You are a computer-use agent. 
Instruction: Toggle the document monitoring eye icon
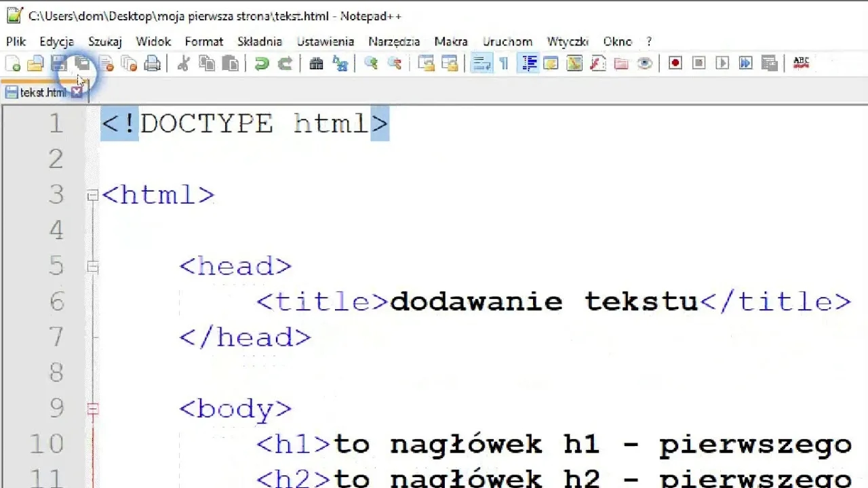click(x=644, y=63)
